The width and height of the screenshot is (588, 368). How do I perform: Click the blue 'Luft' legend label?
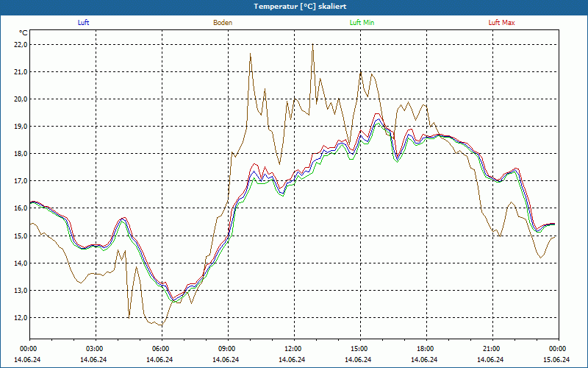[x=83, y=23]
